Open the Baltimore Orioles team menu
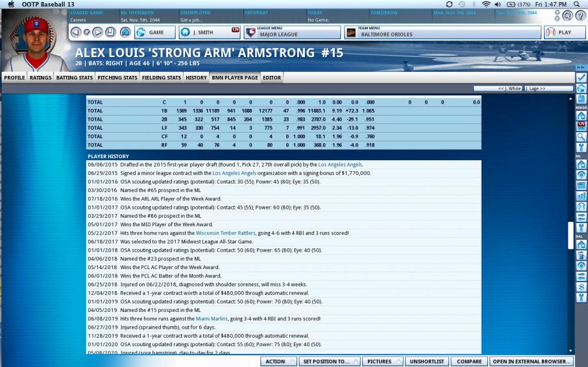 coord(443,32)
